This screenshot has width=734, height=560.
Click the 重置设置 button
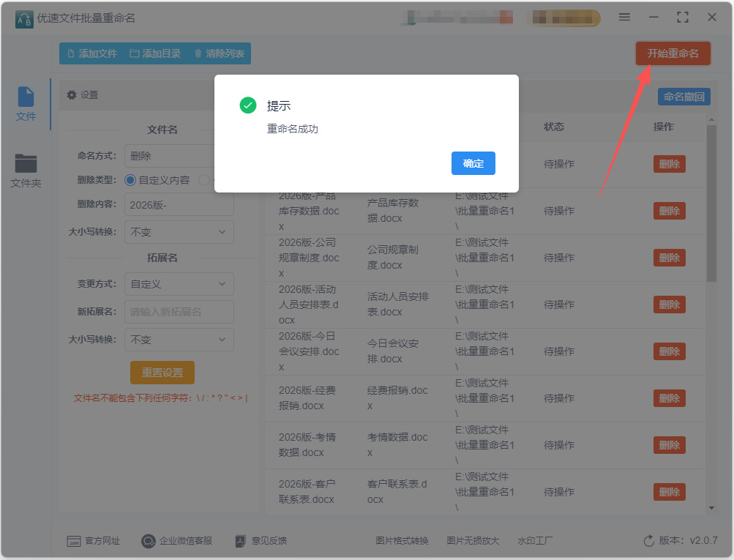click(162, 373)
